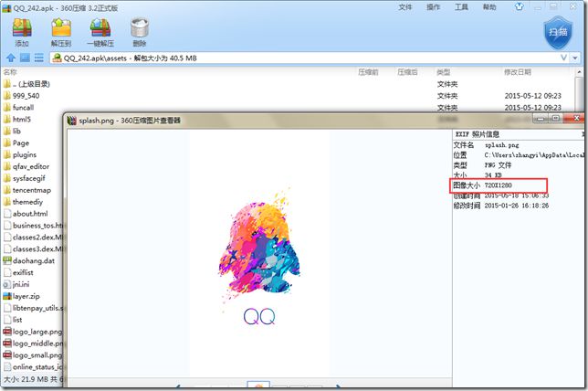Select the daohang.dat file

click(x=29, y=260)
